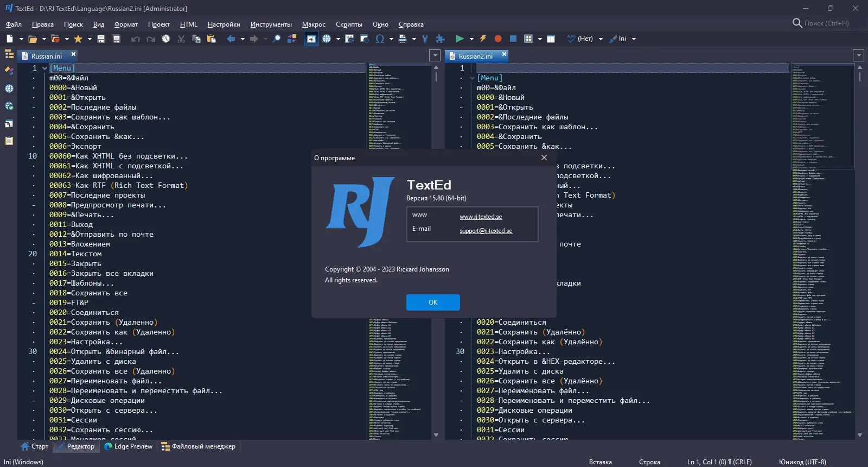
Task: Click the save all double floppy icon
Action: coord(116,39)
